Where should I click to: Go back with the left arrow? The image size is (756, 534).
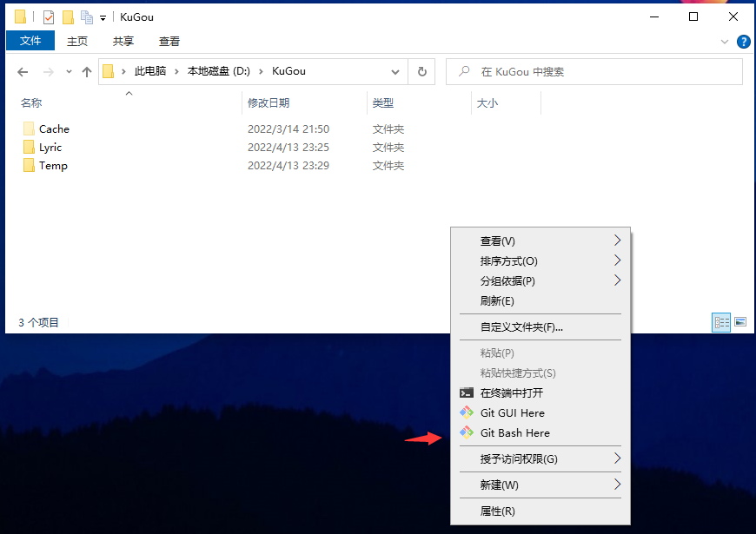[x=23, y=72]
